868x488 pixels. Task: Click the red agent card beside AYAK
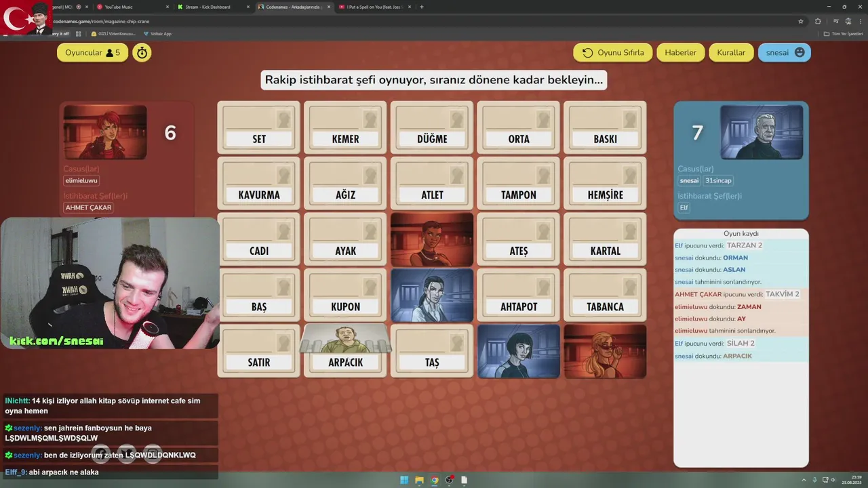pyautogui.click(x=432, y=239)
